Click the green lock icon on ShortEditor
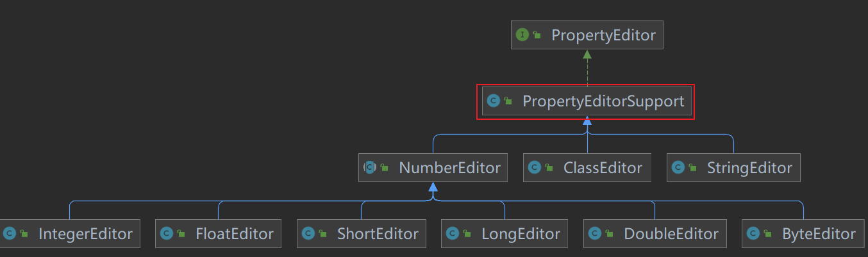Image resolution: width=868 pixels, height=257 pixels. tap(322, 235)
